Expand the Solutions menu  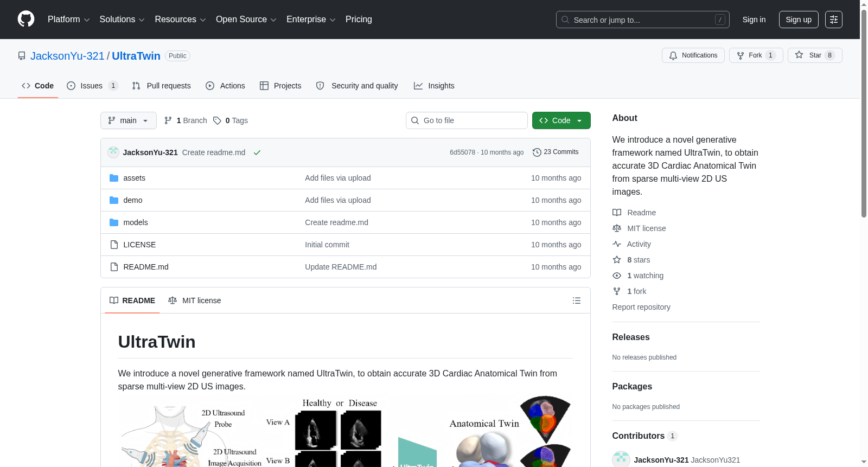click(122, 20)
